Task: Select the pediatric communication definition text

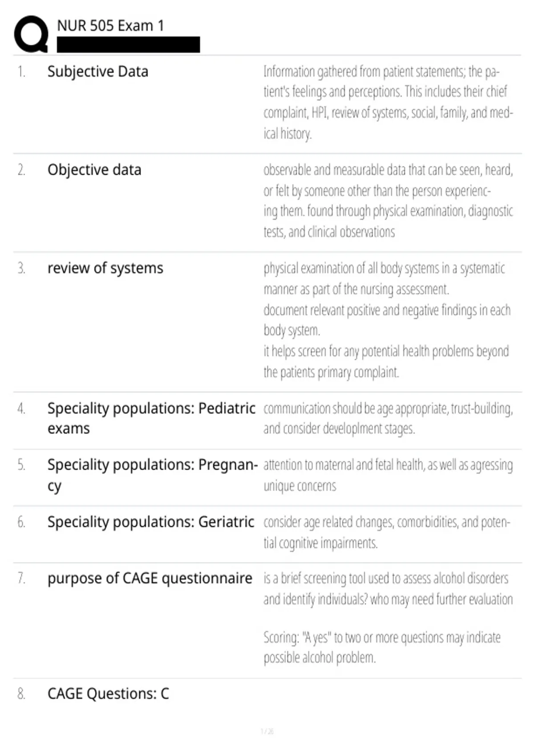Action: pyautogui.click(x=388, y=418)
